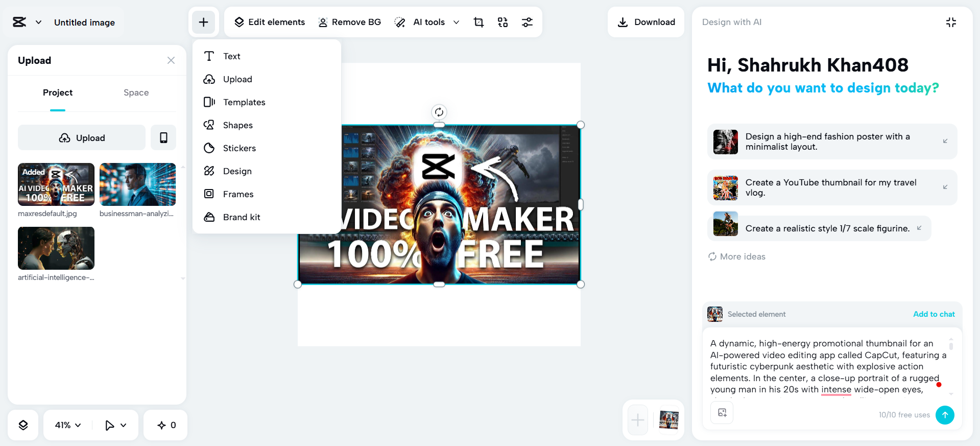Open the adjustments sliders icon in toolbar
The width and height of the screenshot is (980, 446).
(x=527, y=22)
